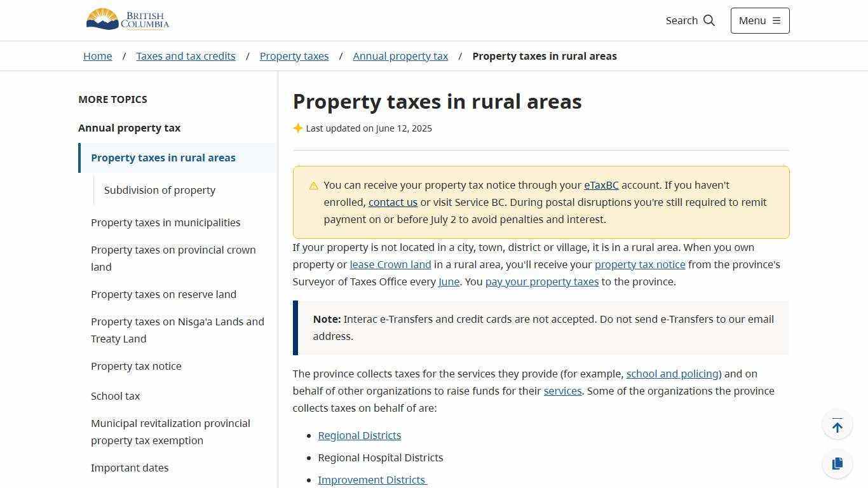Navigate Home via the breadcrumb link
Image resolution: width=868 pixels, height=488 pixels.
tap(97, 56)
